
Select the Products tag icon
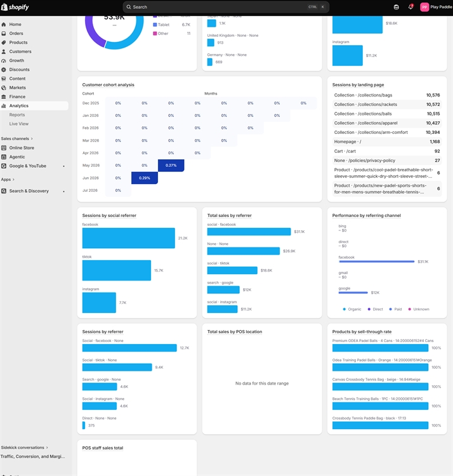[4, 43]
